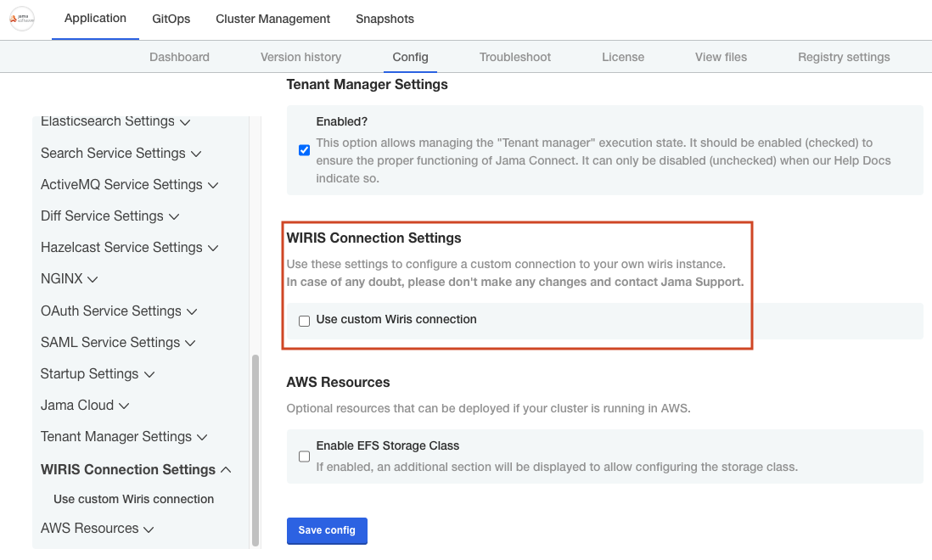This screenshot has width=932, height=560.
Task: Open Cluster Management tab
Action: click(272, 19)
